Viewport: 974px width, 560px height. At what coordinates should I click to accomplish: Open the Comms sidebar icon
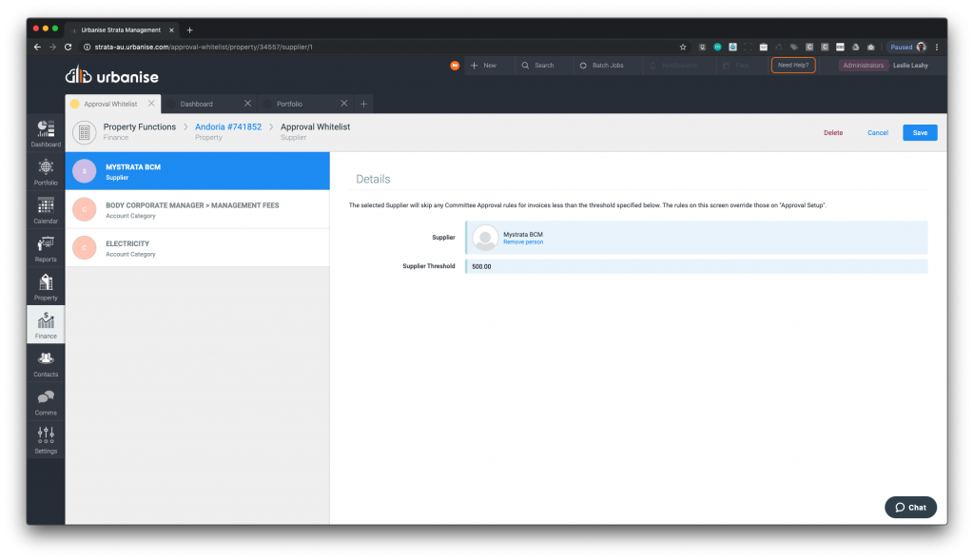coord(46,401)
